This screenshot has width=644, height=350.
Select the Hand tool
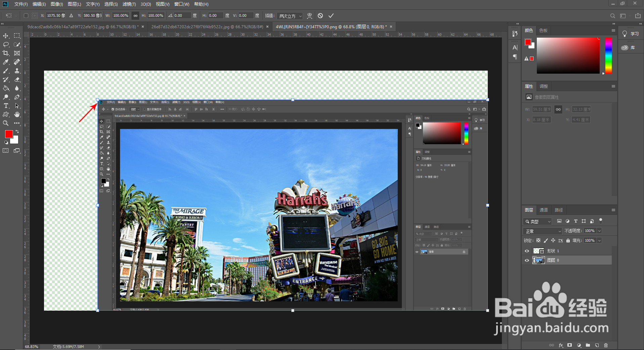pos(17,114)
